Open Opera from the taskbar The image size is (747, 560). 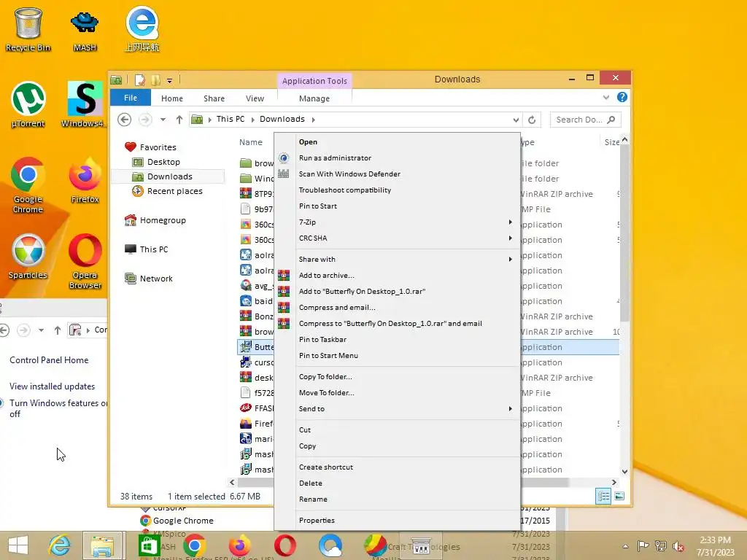[285, 545]
